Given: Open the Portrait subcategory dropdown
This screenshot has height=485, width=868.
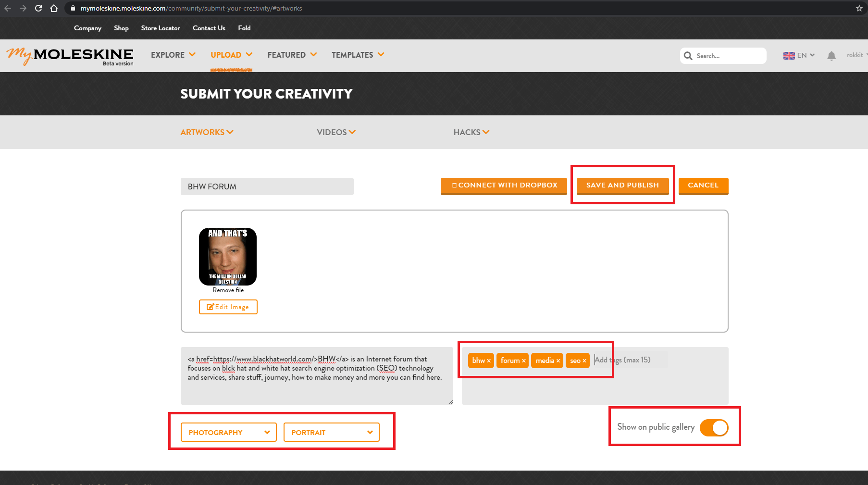Looking at the screenshot, I should (332, 432).
